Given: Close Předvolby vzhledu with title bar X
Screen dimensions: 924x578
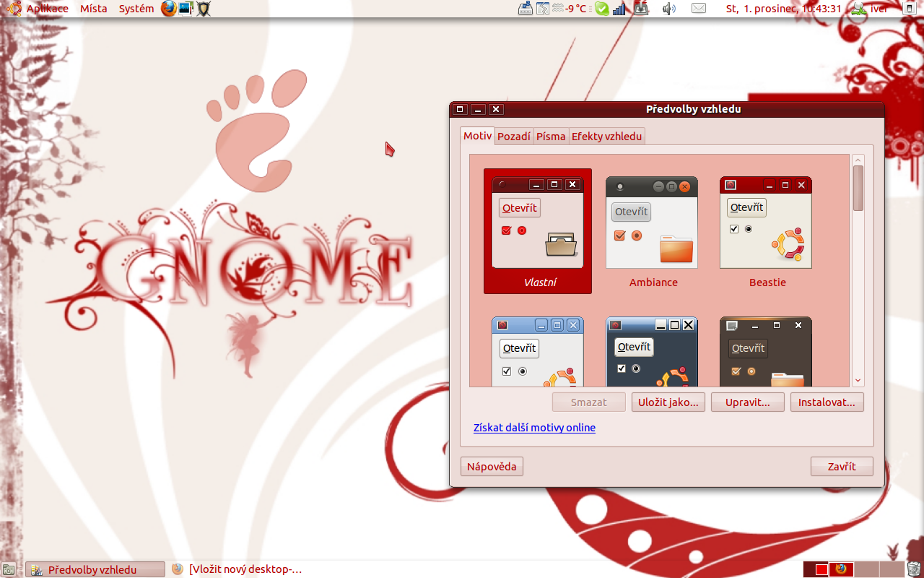Looking at the screenshot, I should 496,109.
